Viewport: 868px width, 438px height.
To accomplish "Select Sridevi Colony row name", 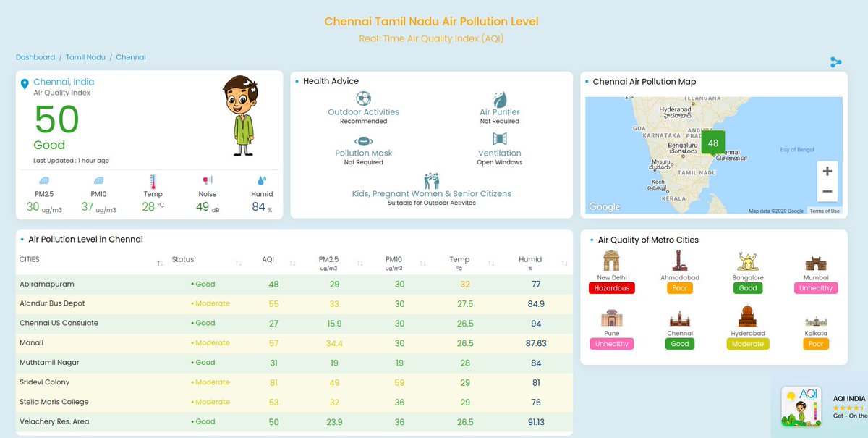I will coord(46,382).
